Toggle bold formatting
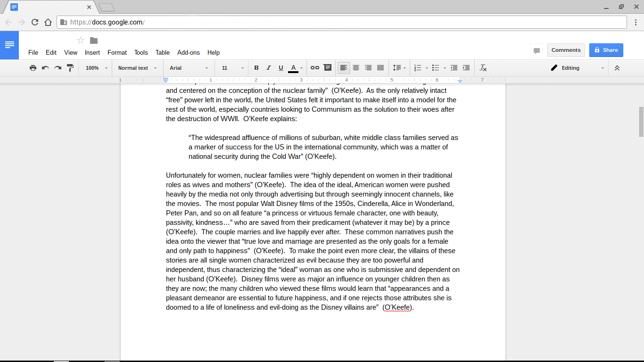Viewport: 644px width, 362px height. 256,68
